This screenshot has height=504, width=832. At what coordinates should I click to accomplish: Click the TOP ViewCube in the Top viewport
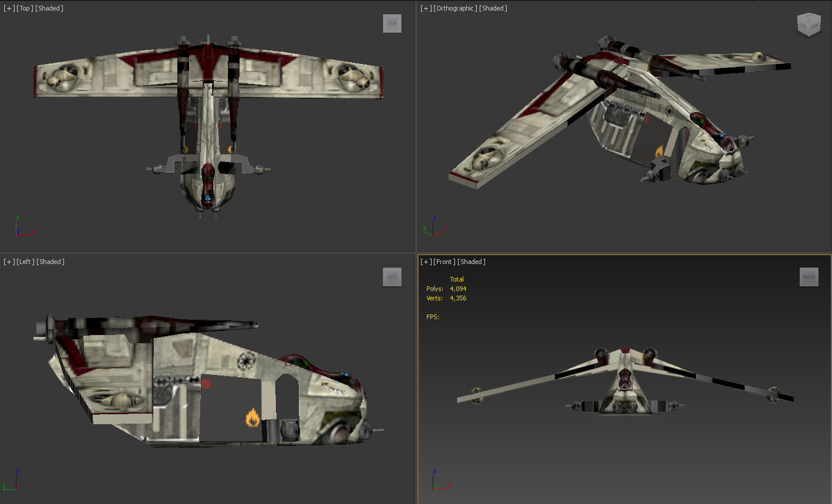tap(392, 23)
